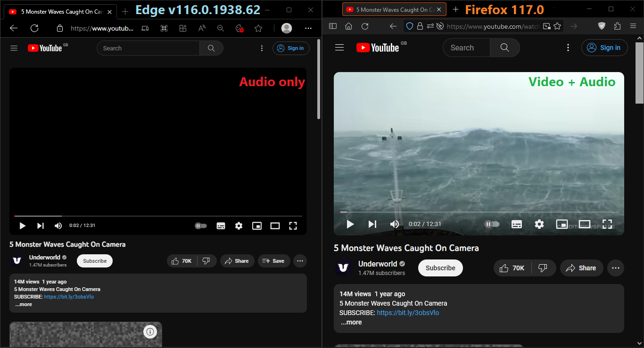Enable miniplayer in Edge player

click(x=256, y=226)
